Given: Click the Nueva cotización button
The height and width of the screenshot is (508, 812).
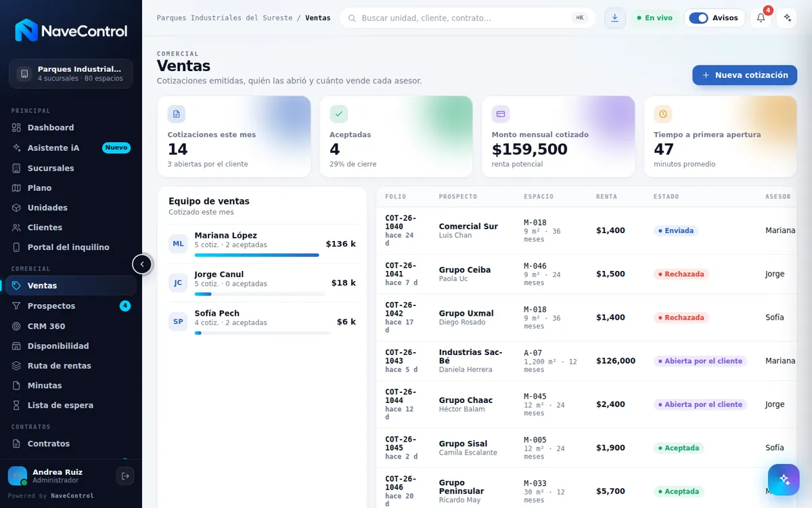Looking at the screenshot, I should [x=745, y=75].
